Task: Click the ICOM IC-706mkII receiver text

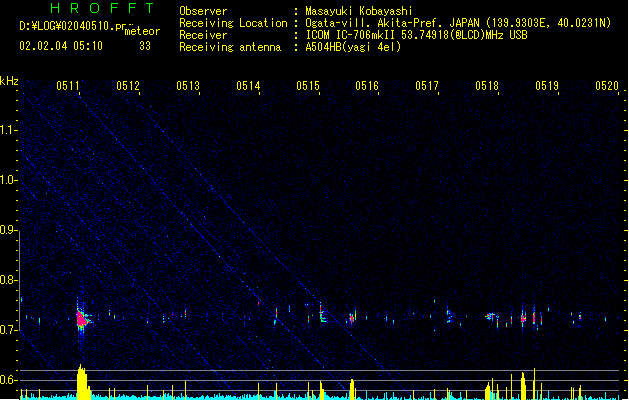Action: coord(416,35)
